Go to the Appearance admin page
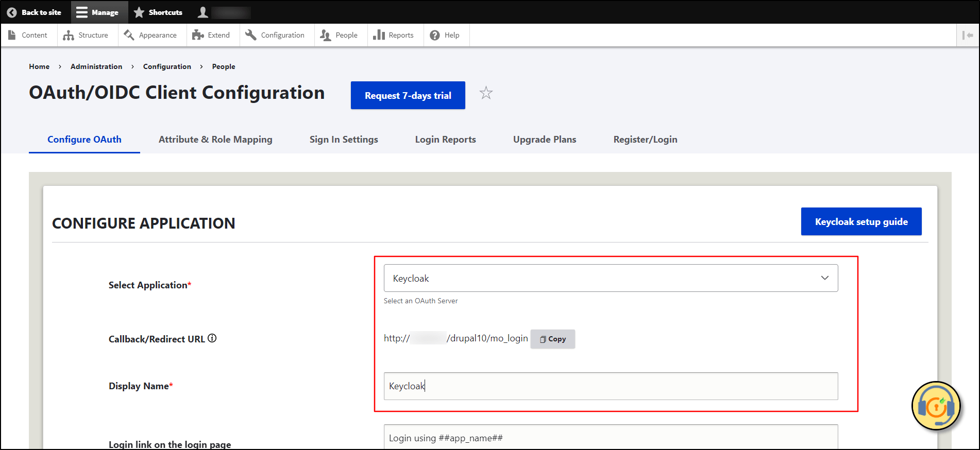 click(150, 35)
